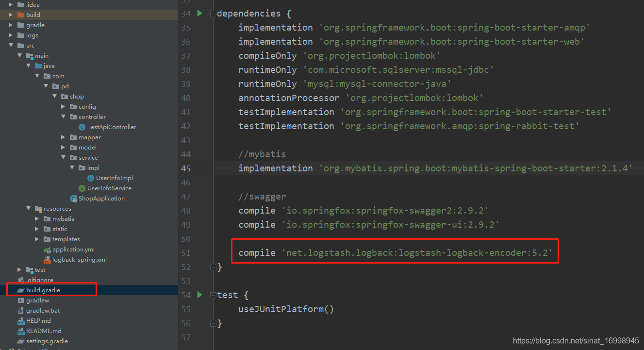Image resolution: width=644 pixels, height=350 pixels.
Task: Select build.gradle in project tree
Action: point(43,290)
